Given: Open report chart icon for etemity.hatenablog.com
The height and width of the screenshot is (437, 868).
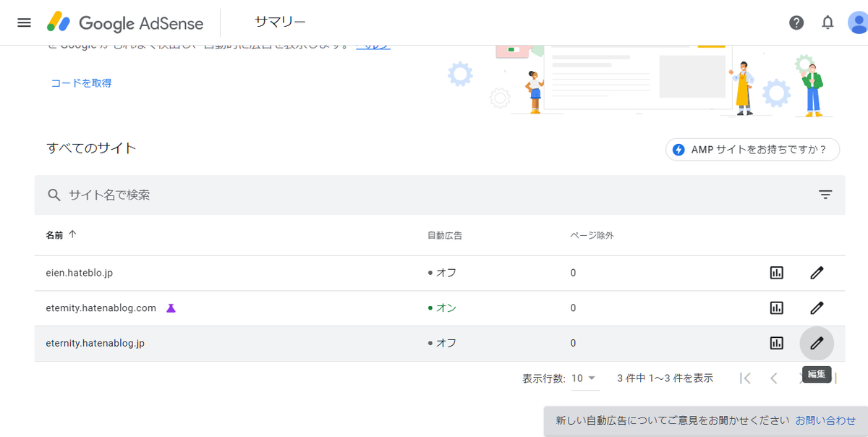Looking at the screenshot, I should tap(777, 307).
